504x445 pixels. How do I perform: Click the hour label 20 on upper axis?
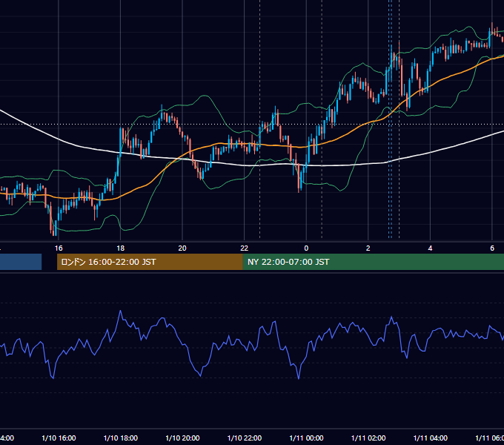click(x=182, y=248)
